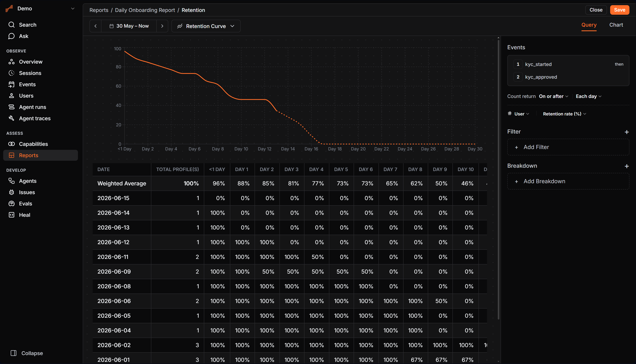Viewport: 636px width, 364px height.
Task: Click the TOTAL PROFILE(S) column header
Action: tap(177, 169)
